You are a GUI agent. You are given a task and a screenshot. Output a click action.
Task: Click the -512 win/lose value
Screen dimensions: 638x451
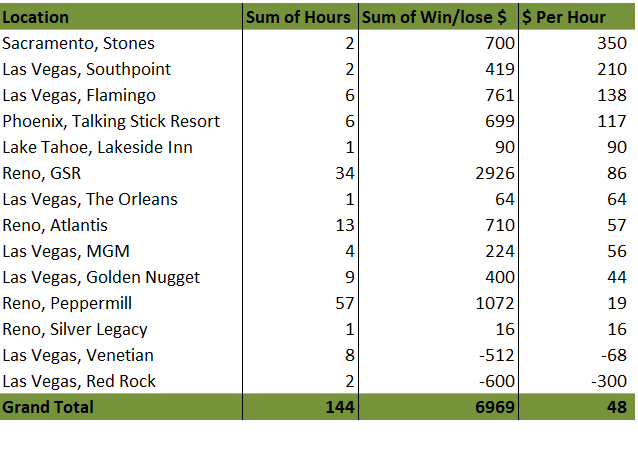point(497,355)
